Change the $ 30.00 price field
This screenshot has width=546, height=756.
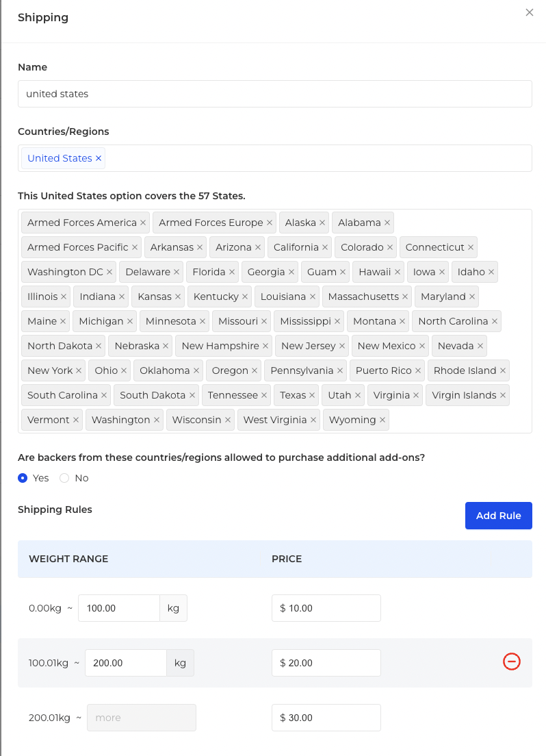pos(326,718)
